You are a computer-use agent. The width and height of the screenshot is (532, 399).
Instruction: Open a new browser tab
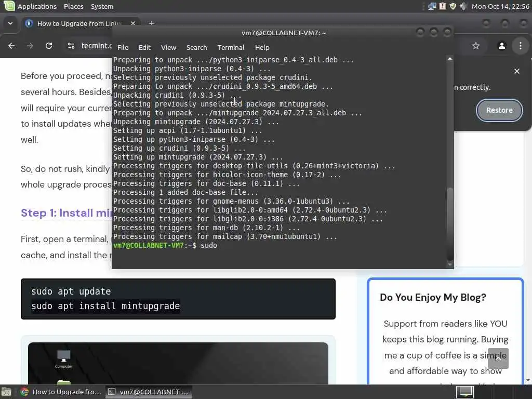[x=151, y=23]
